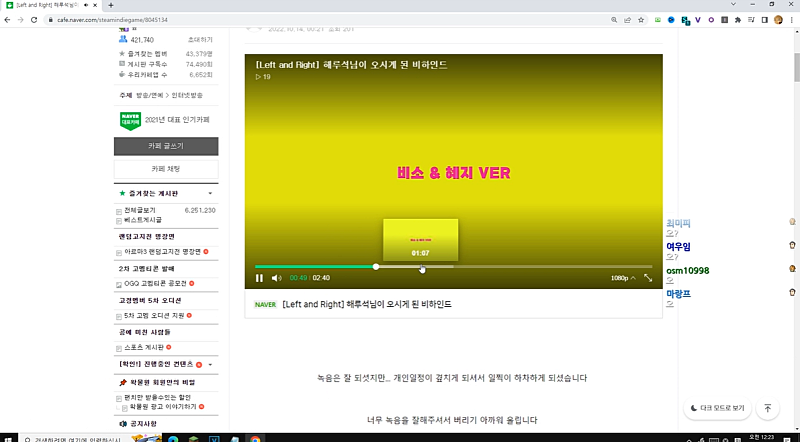Click the 공지사항 speaker icon
The height and width of the screenshot is (442, 800).
122,424
